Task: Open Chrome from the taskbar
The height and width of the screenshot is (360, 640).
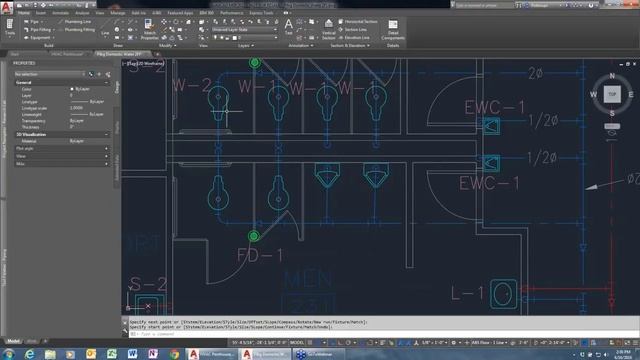Action: click(x=174, y=354)
